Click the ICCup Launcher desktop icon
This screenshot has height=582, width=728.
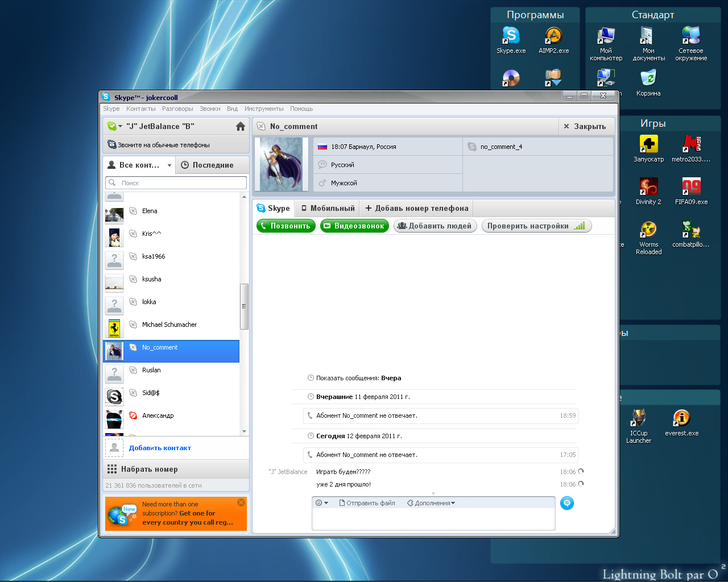pyautogui.click(x=638, y=426)
